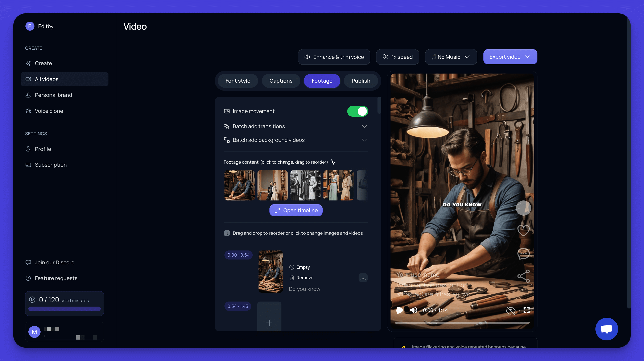Click the AI generate footage icon
The image size is (644, 361).
click(333, 162)
